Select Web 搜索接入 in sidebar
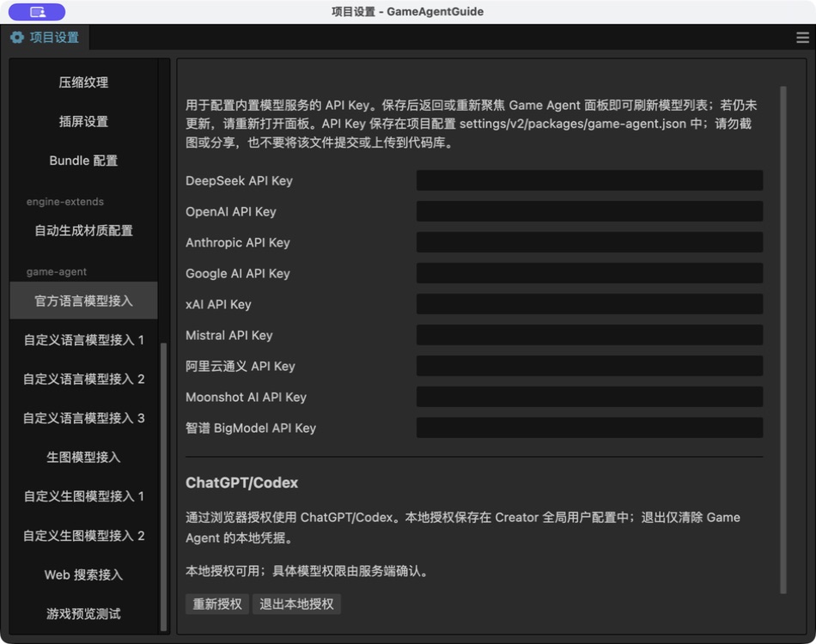Viewport: 816px width, 644px height. (83, 574)
